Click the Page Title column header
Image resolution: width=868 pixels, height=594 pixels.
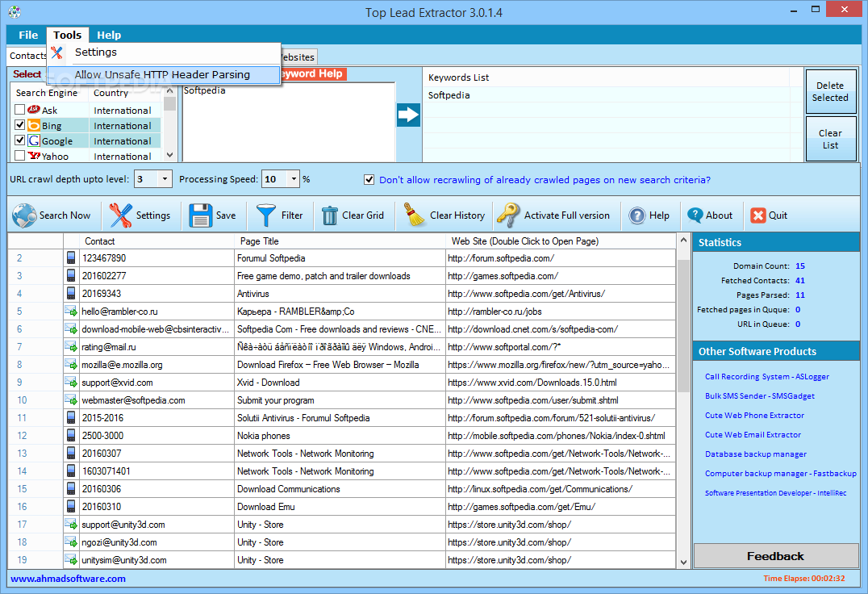tap(340, 241)
